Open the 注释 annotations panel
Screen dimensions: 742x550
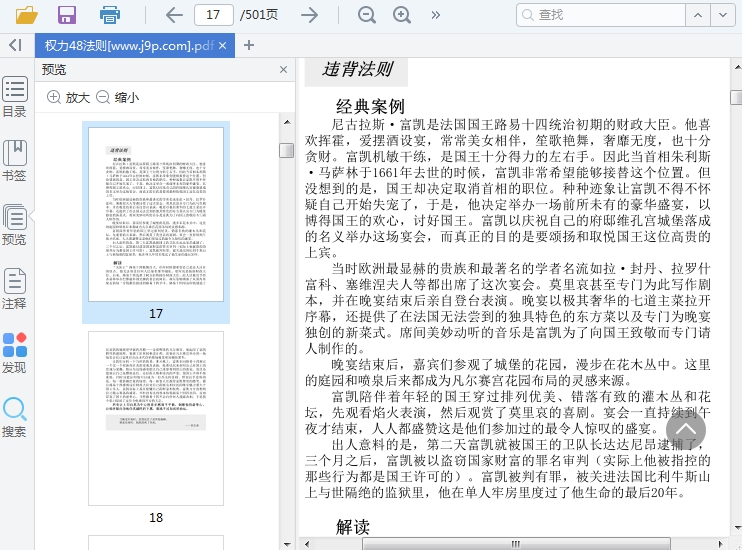[15, 289]
